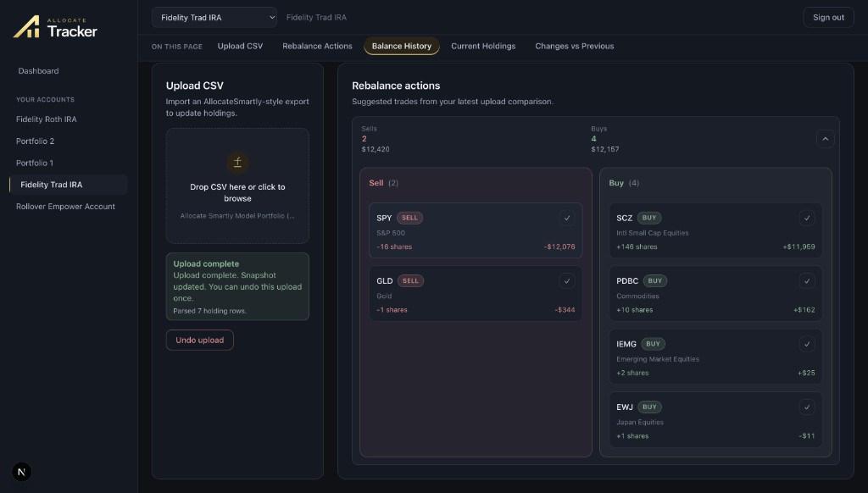Click the 'Buy (4)' column header
The width and height of the screenshot is (868, 493).
624,183
